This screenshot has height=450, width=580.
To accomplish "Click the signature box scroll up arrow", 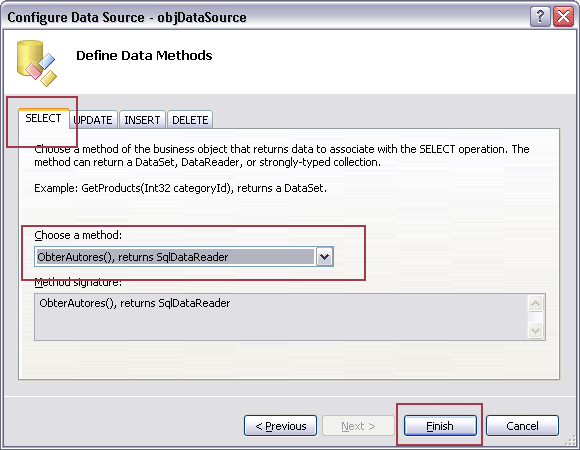I will [535, 304].
